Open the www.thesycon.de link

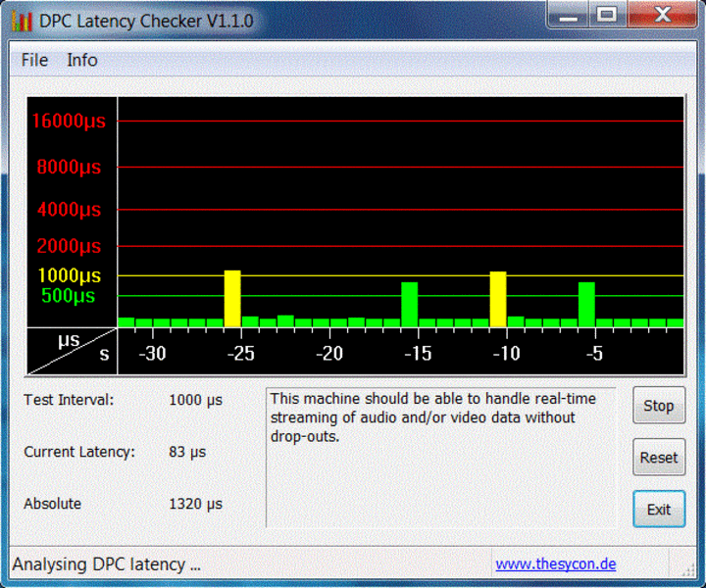(x=556, y=563)
